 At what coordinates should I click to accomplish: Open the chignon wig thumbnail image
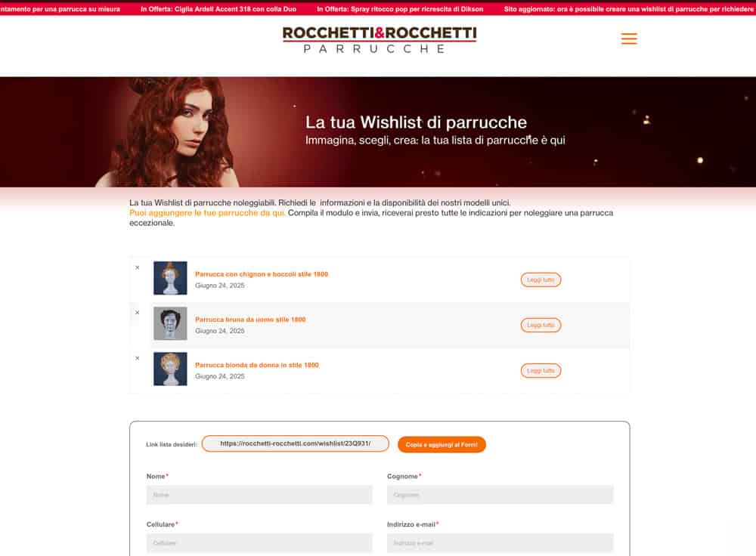click(170, 278)
